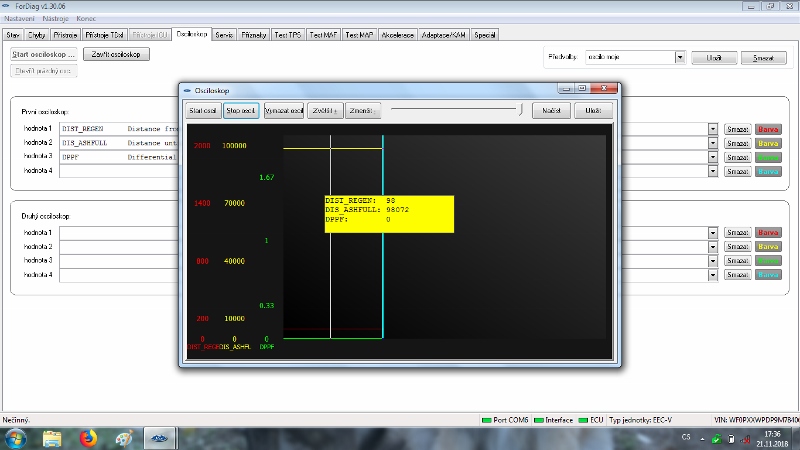Click the Zavřít osciloskop button
Image resolution: width=800 pixels, height=450 pixels.
coord(116,54)
